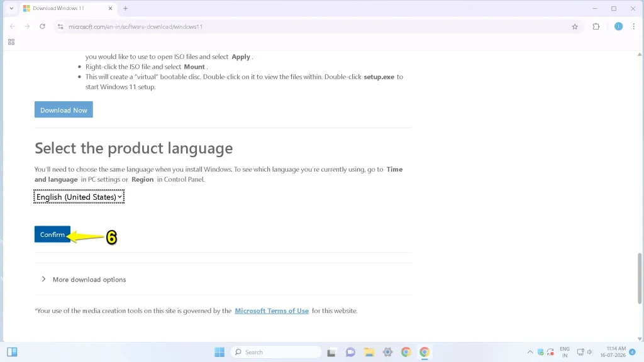This screenshot has height=362, width=644.
Task: Show hidden system tray icons
Action: pos(530,352)
